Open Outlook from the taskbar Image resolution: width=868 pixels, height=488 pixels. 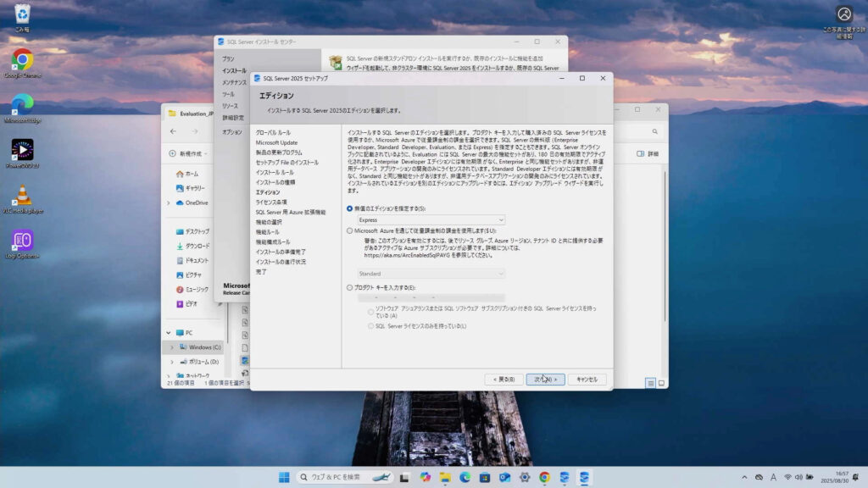[x=505, y=478]
